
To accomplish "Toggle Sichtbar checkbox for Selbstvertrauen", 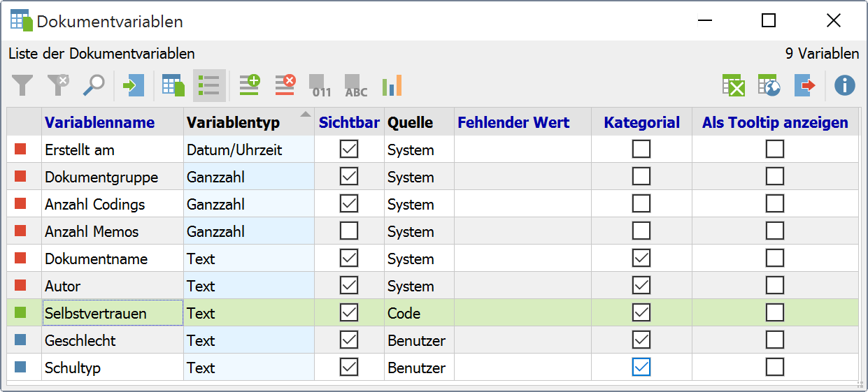I will [x=349, y=312].
